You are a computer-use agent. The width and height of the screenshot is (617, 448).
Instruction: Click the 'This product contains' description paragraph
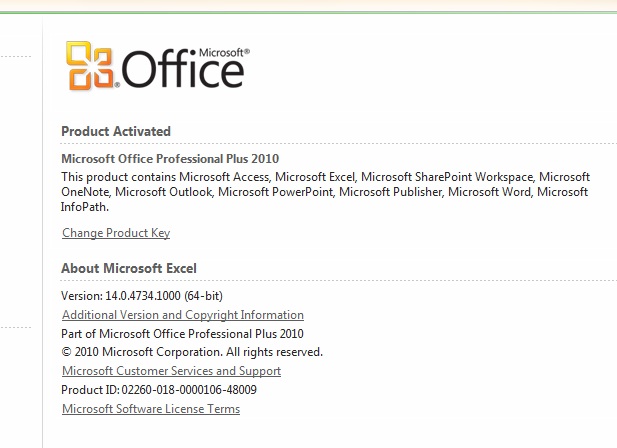click(x=325, y=192)
